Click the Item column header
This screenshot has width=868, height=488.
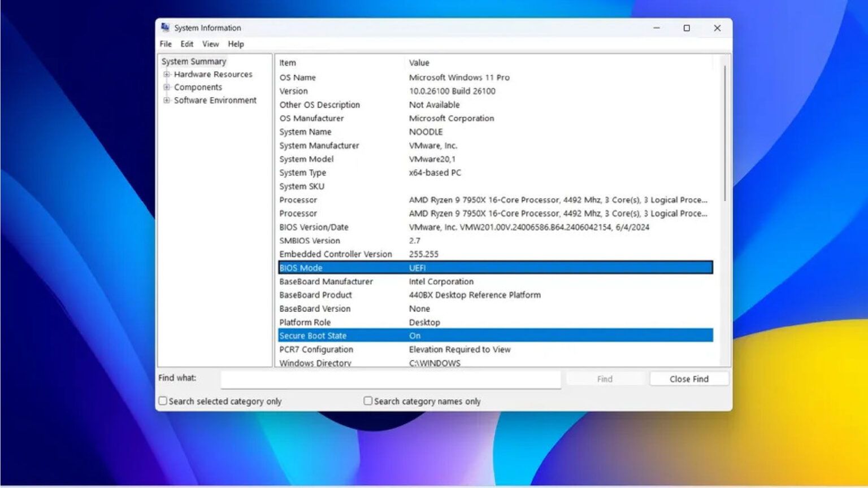pyautogui.click(x=287, y=63)
